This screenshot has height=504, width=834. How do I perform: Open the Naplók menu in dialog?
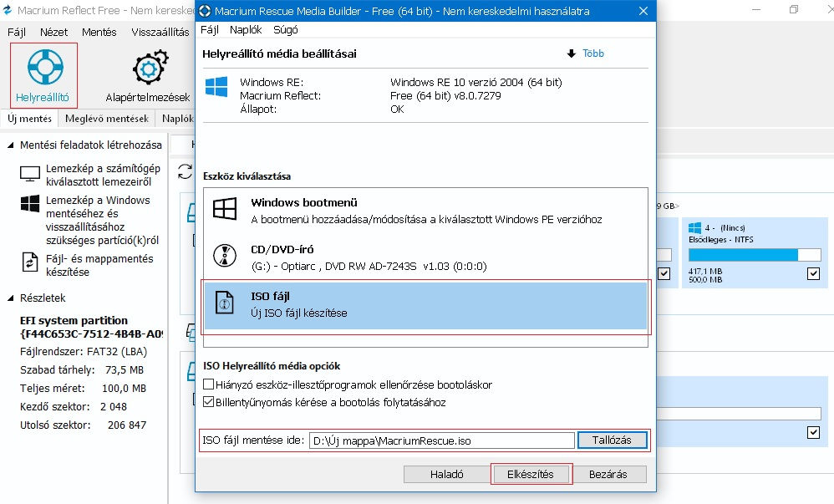click(246, 30)
